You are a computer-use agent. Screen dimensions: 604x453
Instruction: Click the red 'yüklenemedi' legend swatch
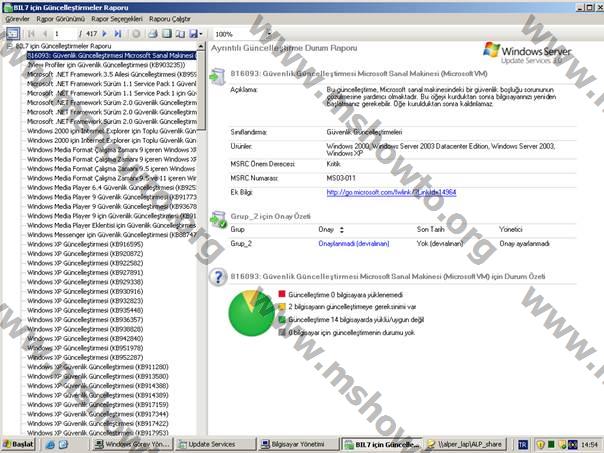click(x=282, y=294)
